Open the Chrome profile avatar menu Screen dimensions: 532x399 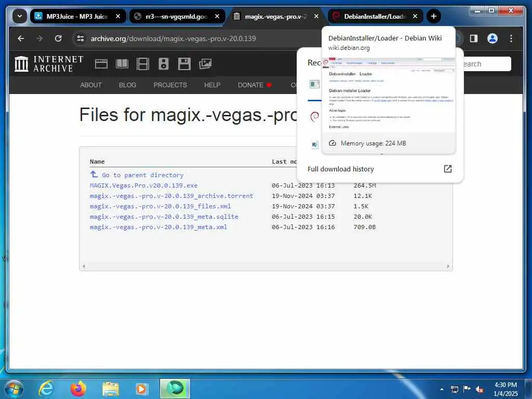493,38
